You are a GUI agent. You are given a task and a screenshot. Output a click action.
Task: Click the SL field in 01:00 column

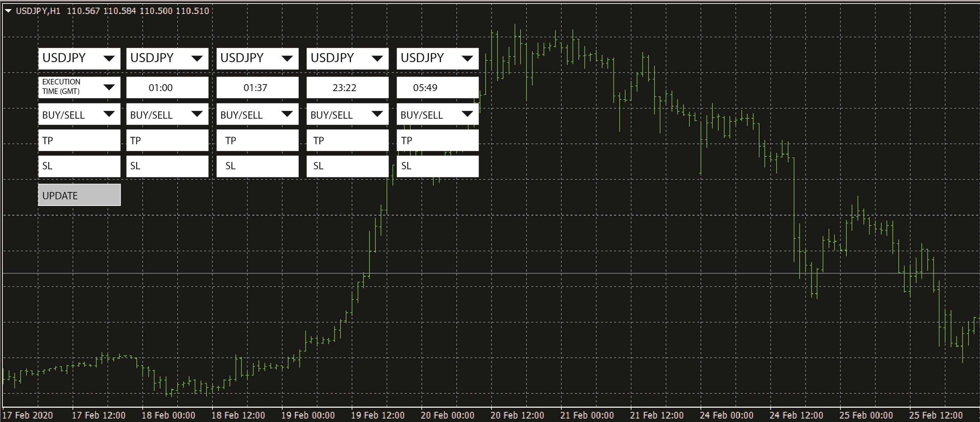(x=167, y=166)
